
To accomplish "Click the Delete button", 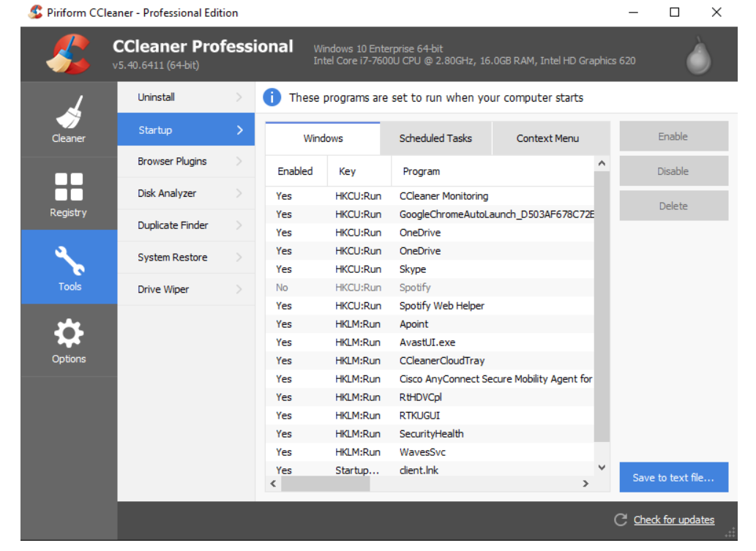I will coord(673,206).
